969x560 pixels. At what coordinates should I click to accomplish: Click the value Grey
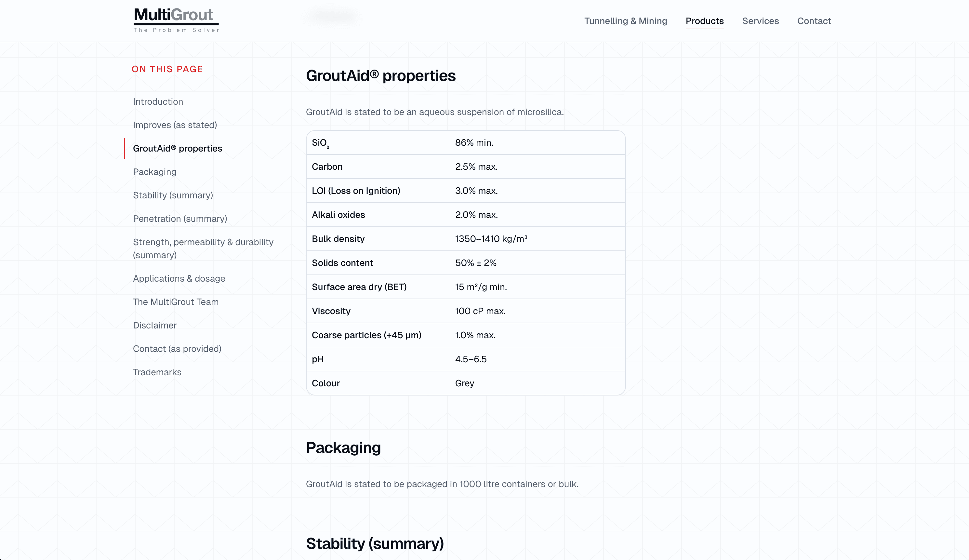click(465, 383)
